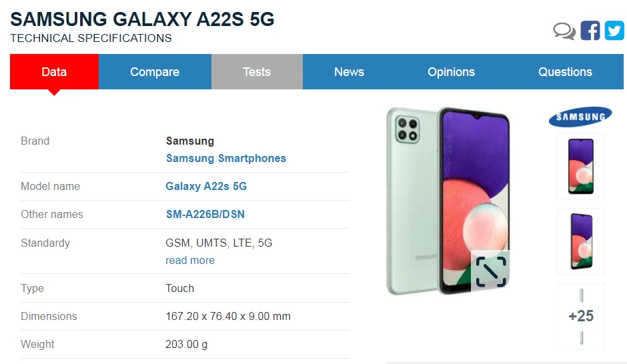
Task: Click the fullscreen expand icon on phone image
Action: click(x=491, y=272)
